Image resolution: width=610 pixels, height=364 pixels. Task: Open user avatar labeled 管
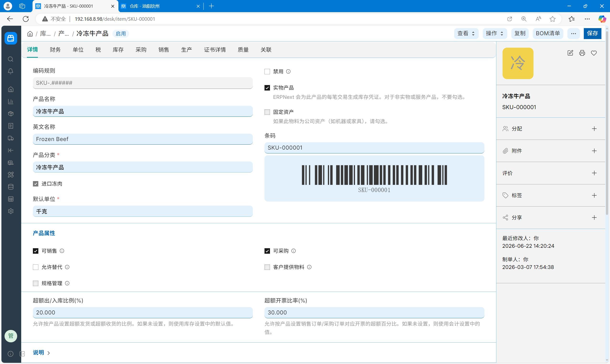(11, 336)
